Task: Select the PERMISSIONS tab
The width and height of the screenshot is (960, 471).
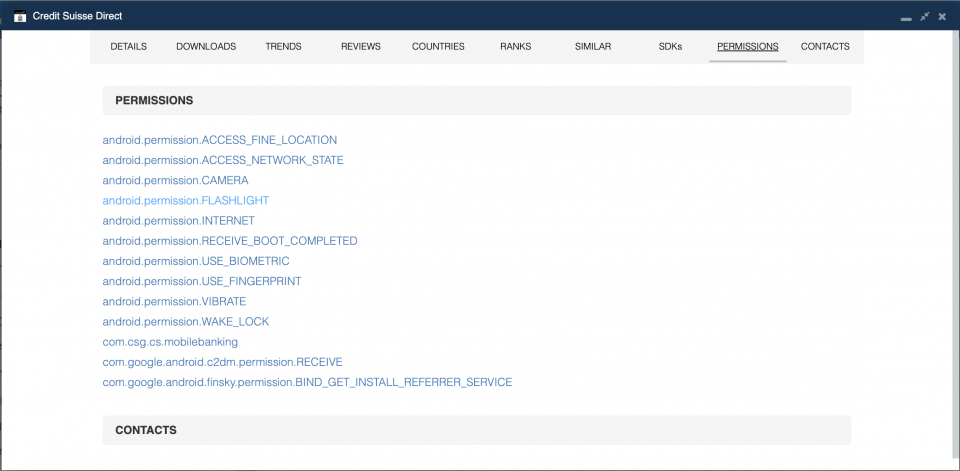Action: point(748,46)
